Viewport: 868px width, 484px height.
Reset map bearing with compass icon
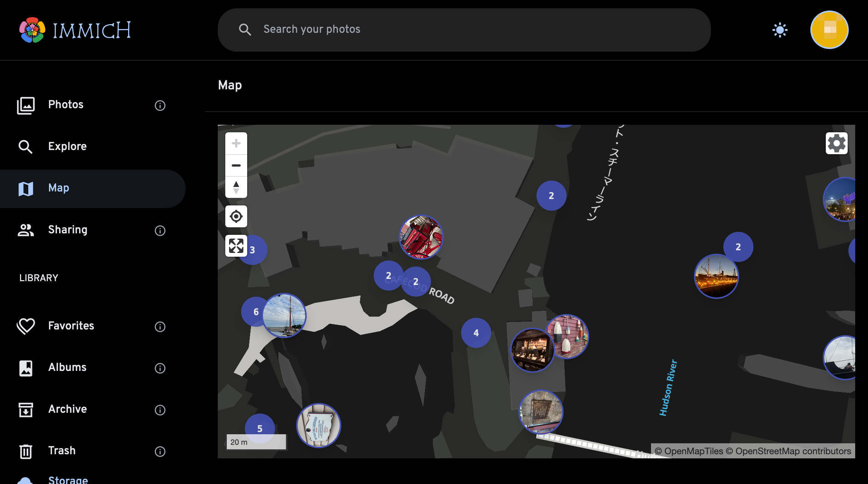click(x=236, y=187)
